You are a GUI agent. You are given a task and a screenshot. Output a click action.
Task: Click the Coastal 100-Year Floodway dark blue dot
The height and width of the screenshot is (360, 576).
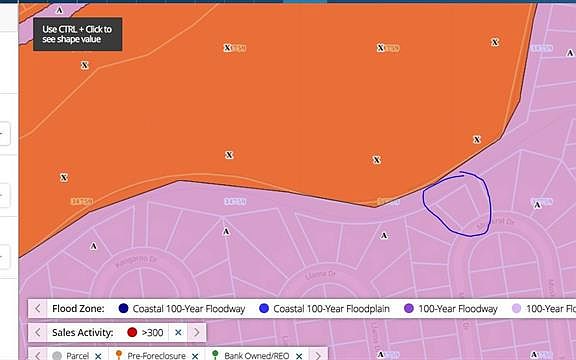click(123, 309)
